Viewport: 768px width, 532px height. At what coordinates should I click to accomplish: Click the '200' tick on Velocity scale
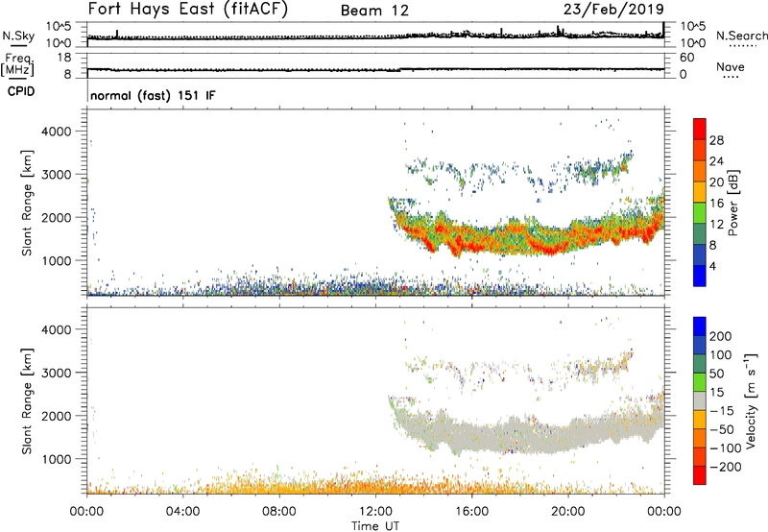pyautogui.click(x=721, y=336)
